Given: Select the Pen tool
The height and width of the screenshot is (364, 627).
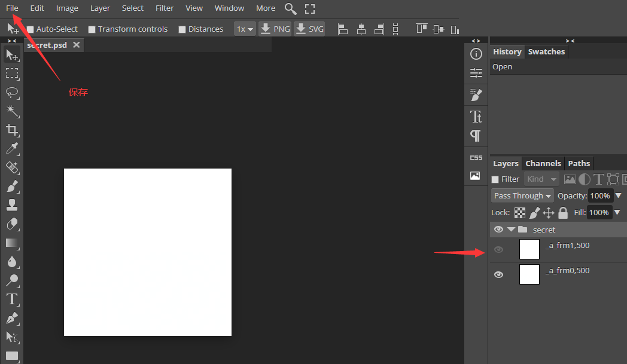Looking at the screenshot, I should coord(12,318).
